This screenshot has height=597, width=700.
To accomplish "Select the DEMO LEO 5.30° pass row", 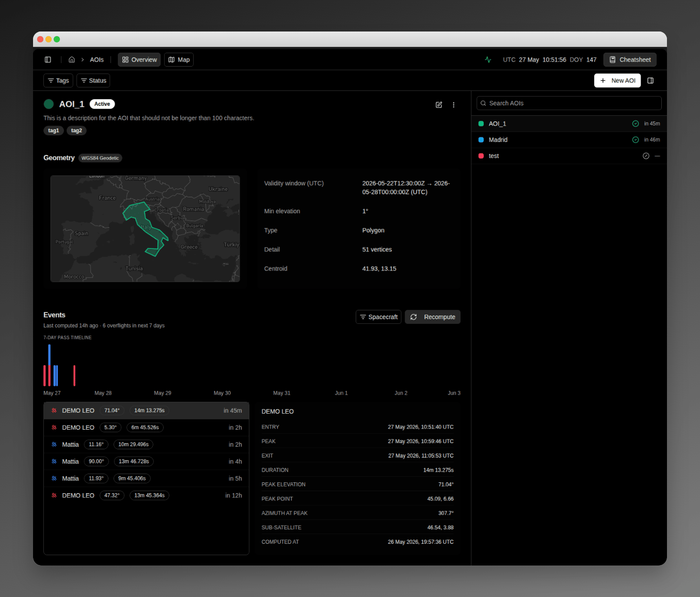I will pos(147,428).
